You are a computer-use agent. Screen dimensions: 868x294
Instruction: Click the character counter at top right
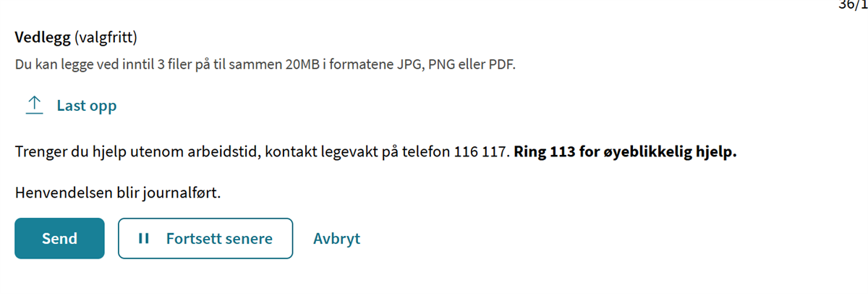[852, 4]
